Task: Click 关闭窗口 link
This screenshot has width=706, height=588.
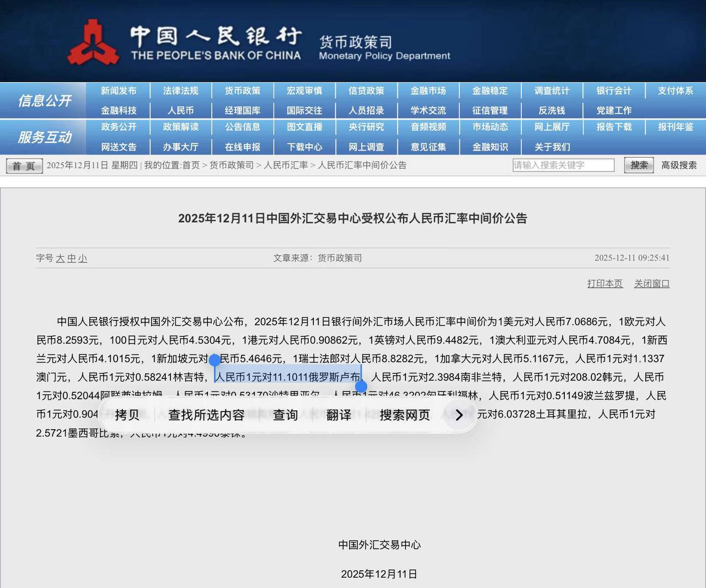Action: click(651, 284)
